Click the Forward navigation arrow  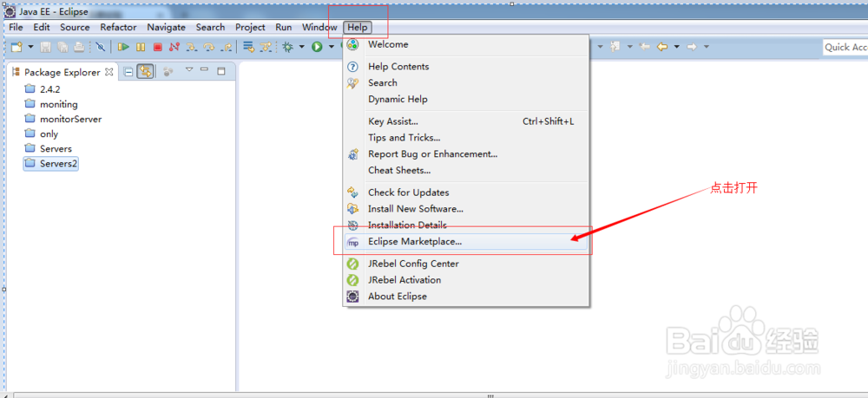692,47
